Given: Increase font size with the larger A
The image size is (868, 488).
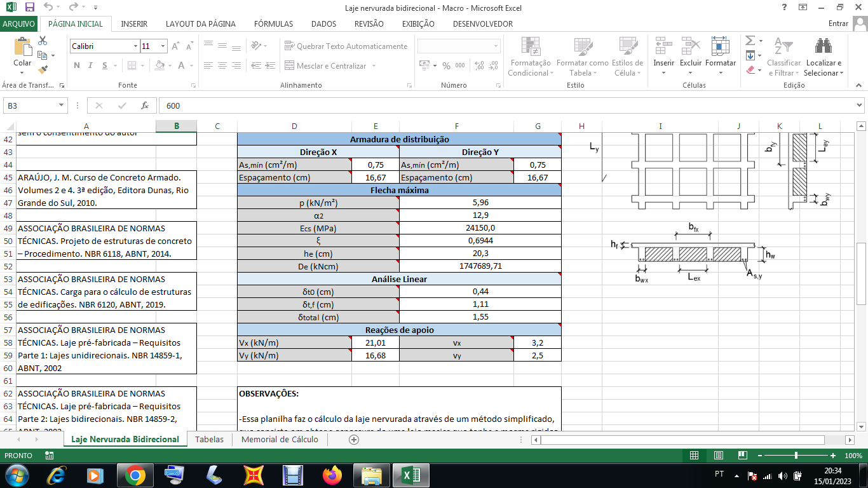Looking at the screenshot, I should coord(176,46).
